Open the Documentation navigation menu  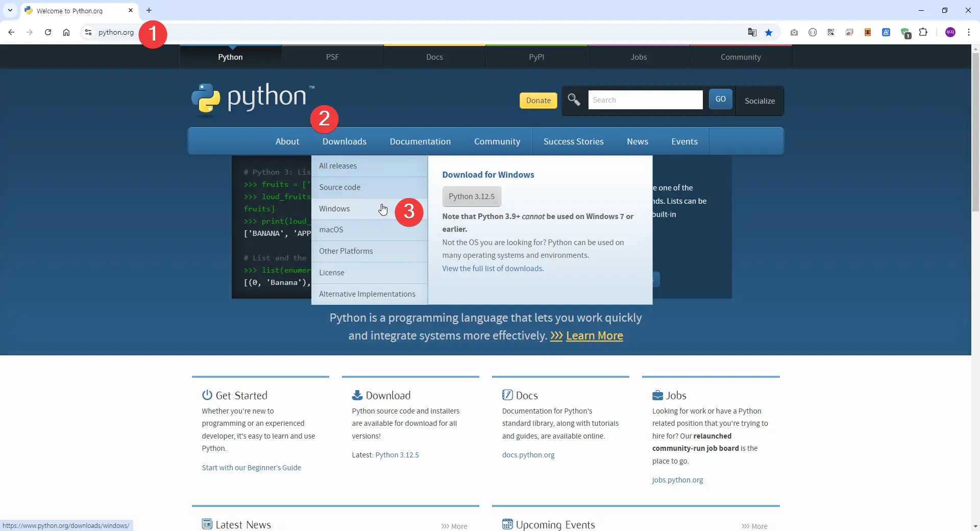click(x=420, y=141)
